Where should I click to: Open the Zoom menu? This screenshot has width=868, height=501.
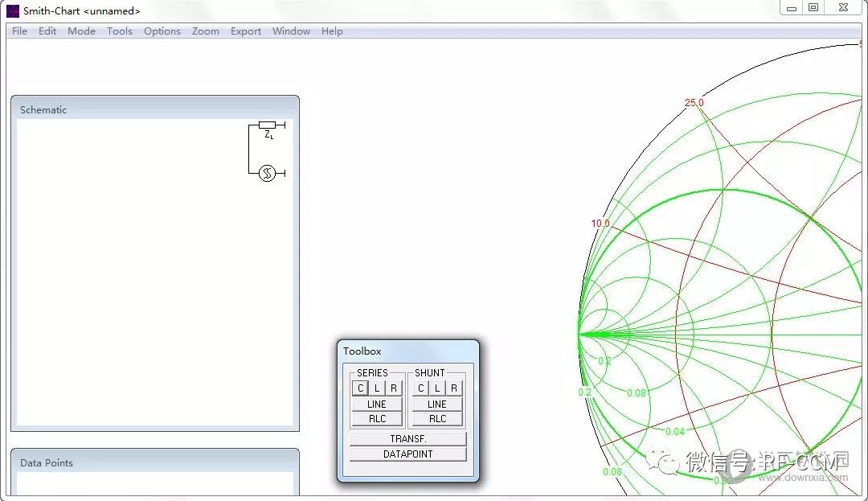pyautogui.click(x=206, y=31)
